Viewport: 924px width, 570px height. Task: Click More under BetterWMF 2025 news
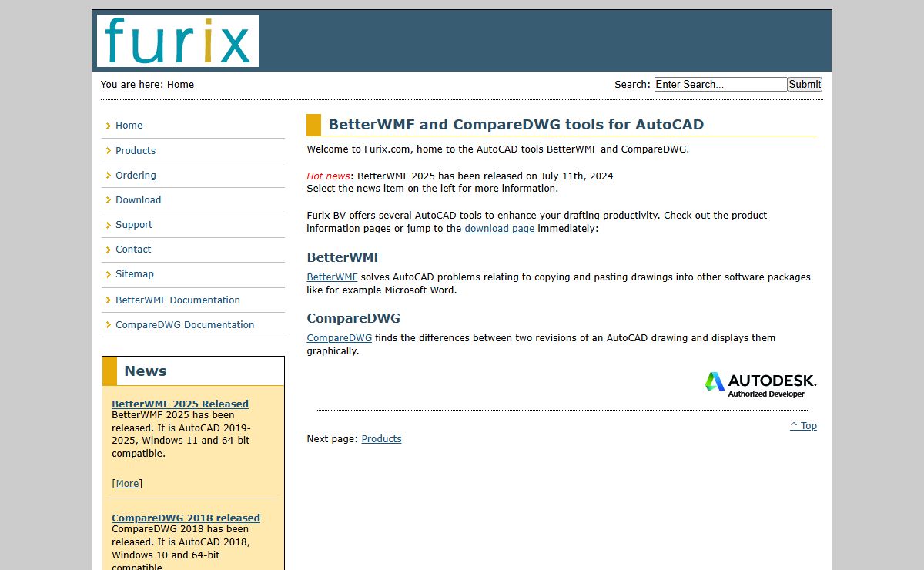tap(127, 484)
